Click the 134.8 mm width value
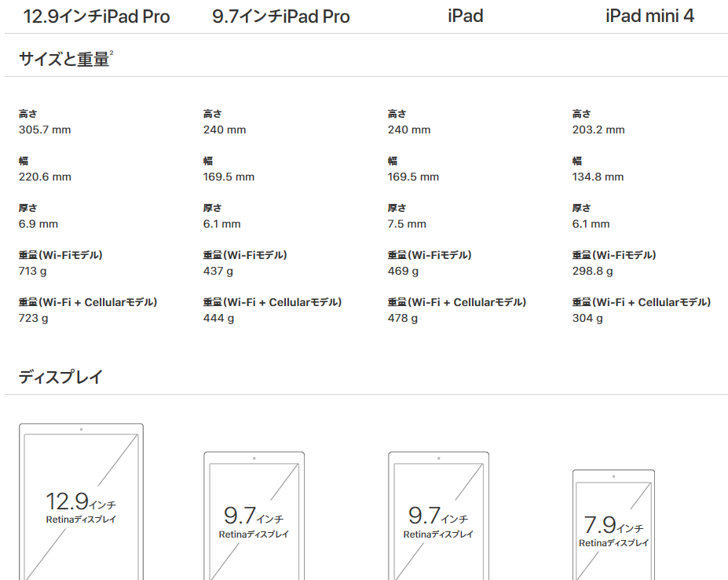 coord(598,177)
